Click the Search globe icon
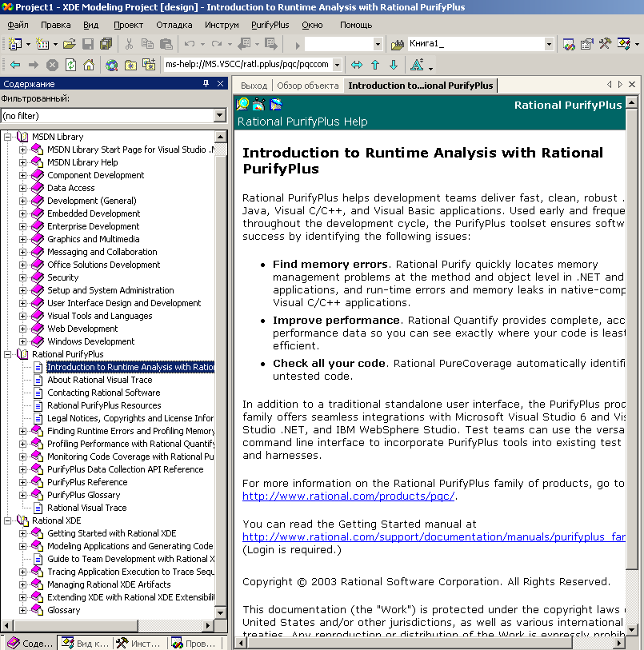Image resolution: width=644 pixels, height=650 pixels. [x=111, y=65]
